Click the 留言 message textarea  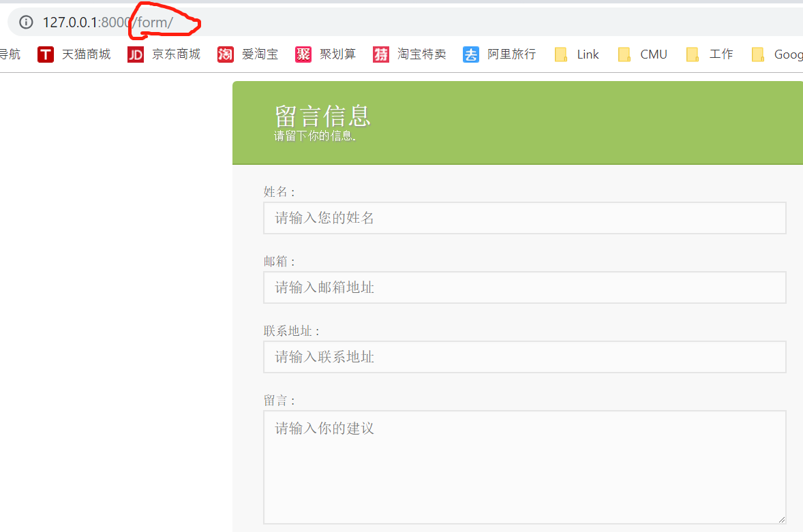point(525,467)
